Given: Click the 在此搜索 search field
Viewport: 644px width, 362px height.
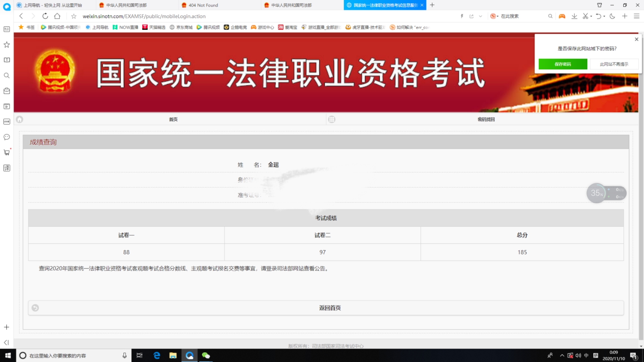Looking at the screenshot, I should [522, 16].
